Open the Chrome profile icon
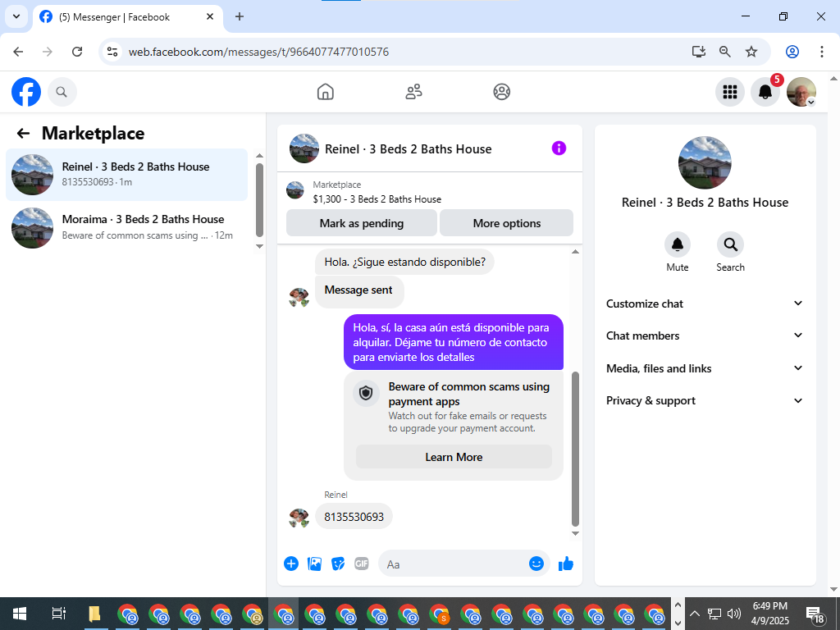 click(792, 52)
